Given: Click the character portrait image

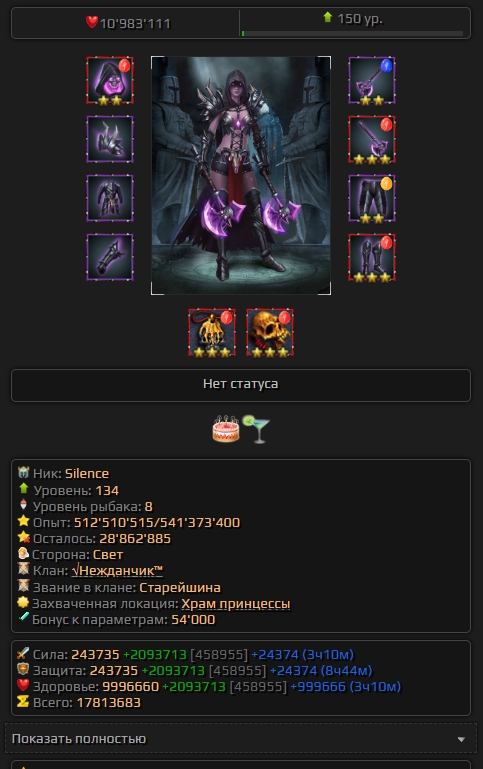Looking at the screenshot, I should click(x=241, y=176).
